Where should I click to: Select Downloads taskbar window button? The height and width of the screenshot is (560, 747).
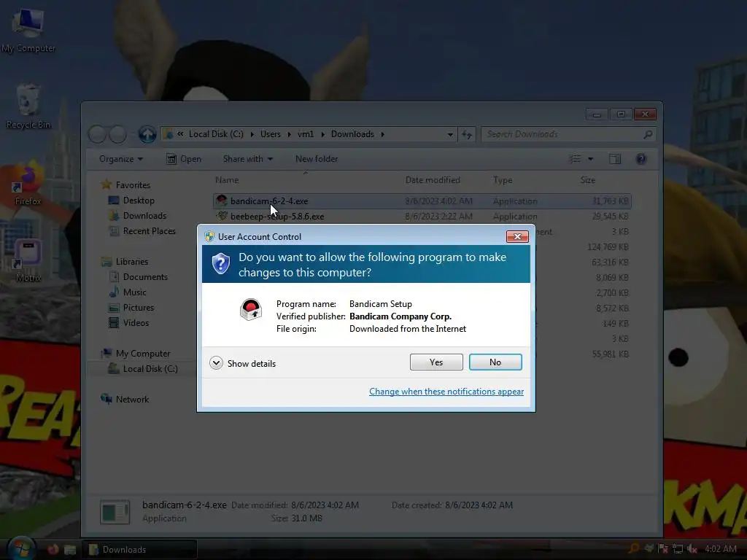(x=139, y=550)
